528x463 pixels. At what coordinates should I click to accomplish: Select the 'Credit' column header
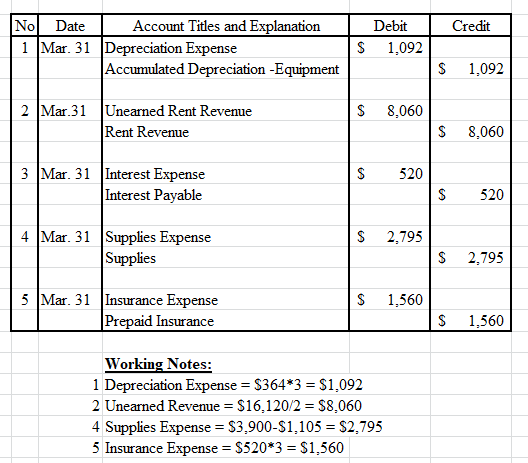(471, 26)
